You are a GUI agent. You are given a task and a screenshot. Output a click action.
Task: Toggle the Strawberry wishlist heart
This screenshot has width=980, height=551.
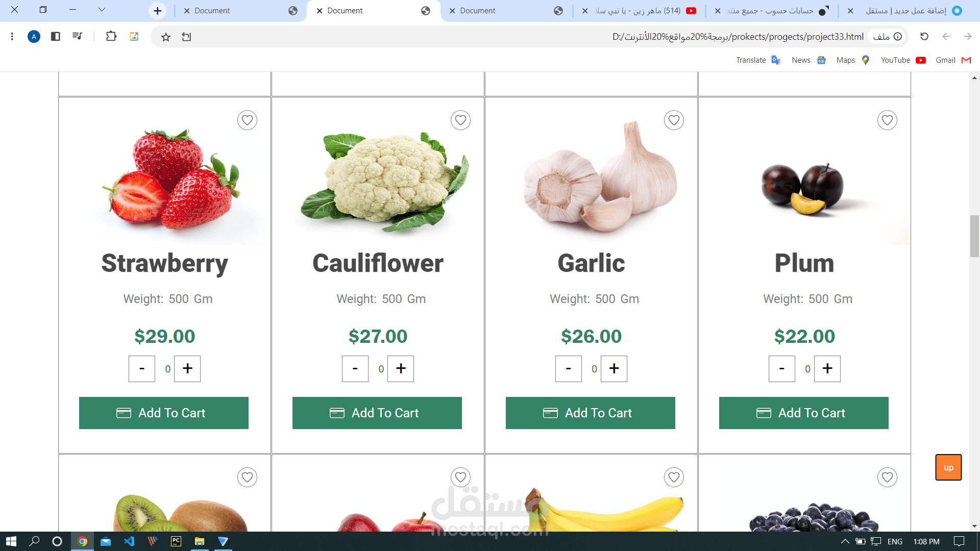click(247, 120)
